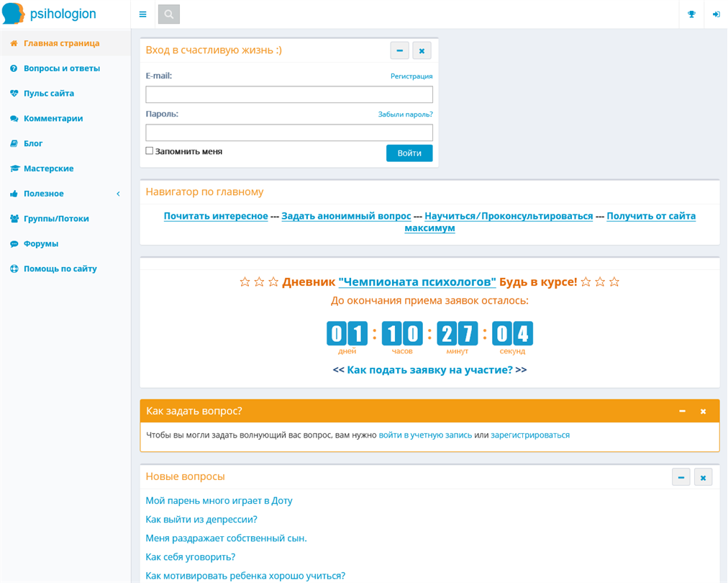The height and width of the screenshot is (583, 728).
Task: Click the trophy icon in header
Action: [691, 14]
